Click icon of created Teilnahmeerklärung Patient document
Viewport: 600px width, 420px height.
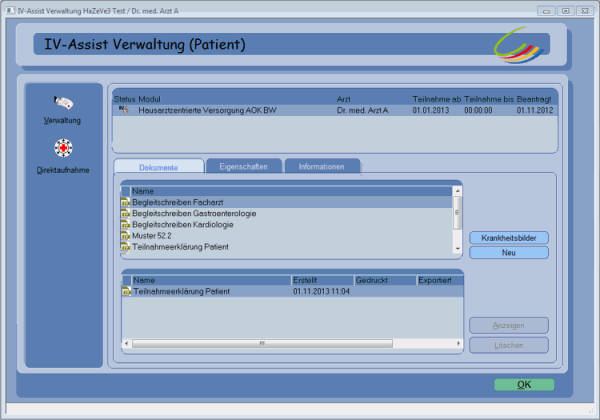point(126,291)
